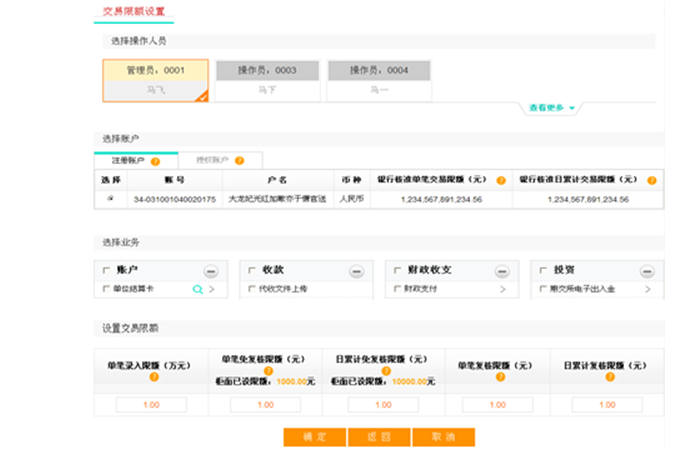Click help icon under 日累计复核限额（元）
The width and height of the screenshot is (682, 454).
610,377
